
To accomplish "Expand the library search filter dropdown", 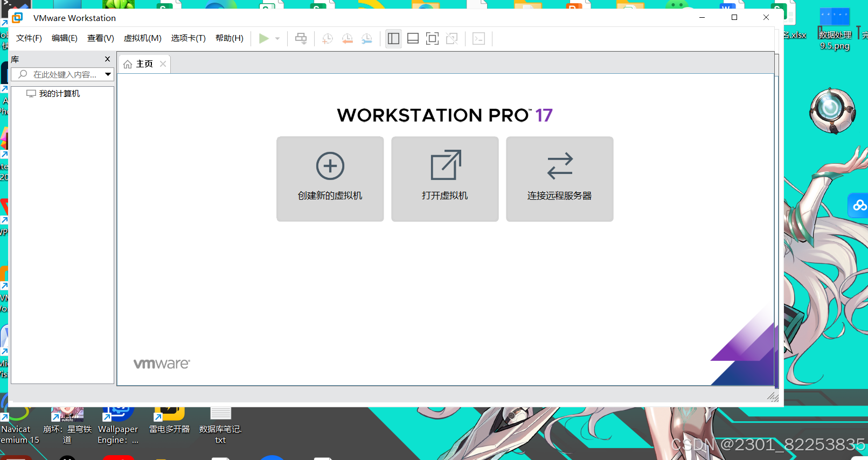I will (108, 74).
